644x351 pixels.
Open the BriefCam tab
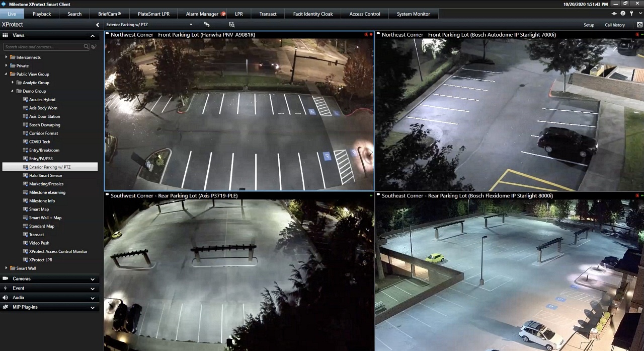[x=110, y=14]
